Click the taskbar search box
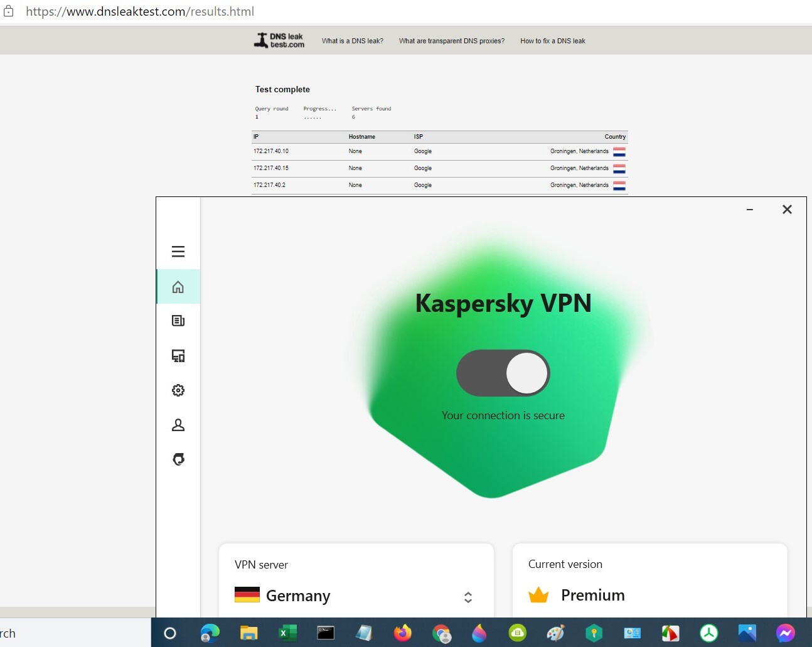Image resolution: width=812 pixels, height=647 pixels. pos(75,633)
